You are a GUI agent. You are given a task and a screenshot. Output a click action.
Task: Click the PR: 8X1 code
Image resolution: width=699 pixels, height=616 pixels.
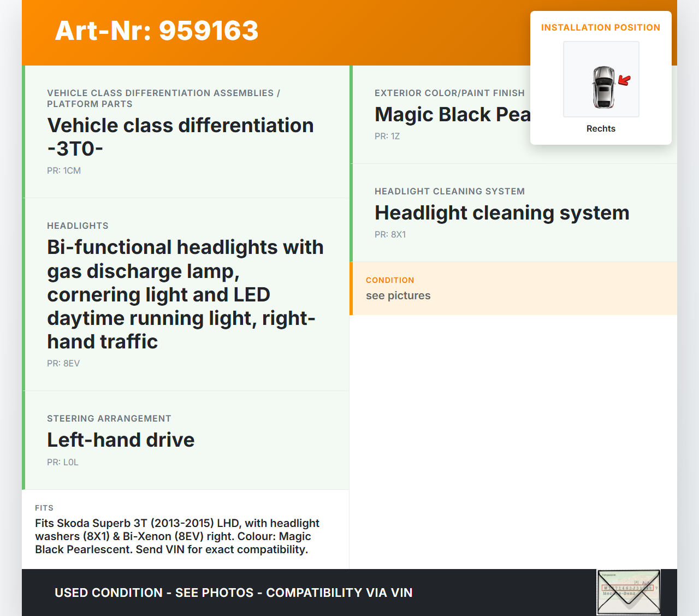[x=390, y=235]
